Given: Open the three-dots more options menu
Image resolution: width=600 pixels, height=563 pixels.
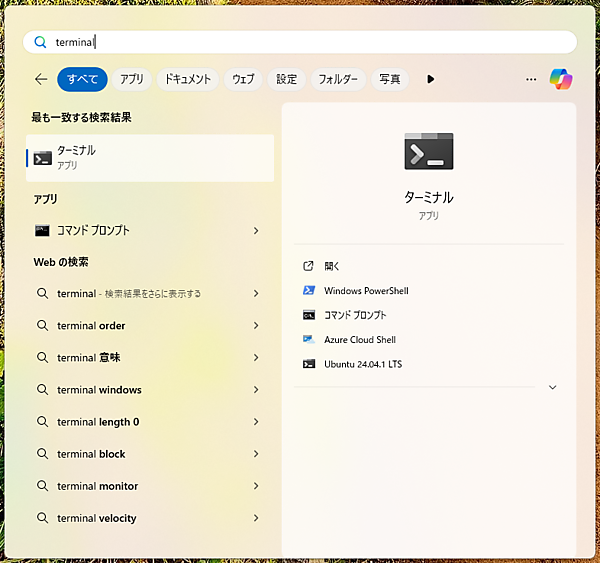Looking at the screenshot, I should click(x=531, y=79).
